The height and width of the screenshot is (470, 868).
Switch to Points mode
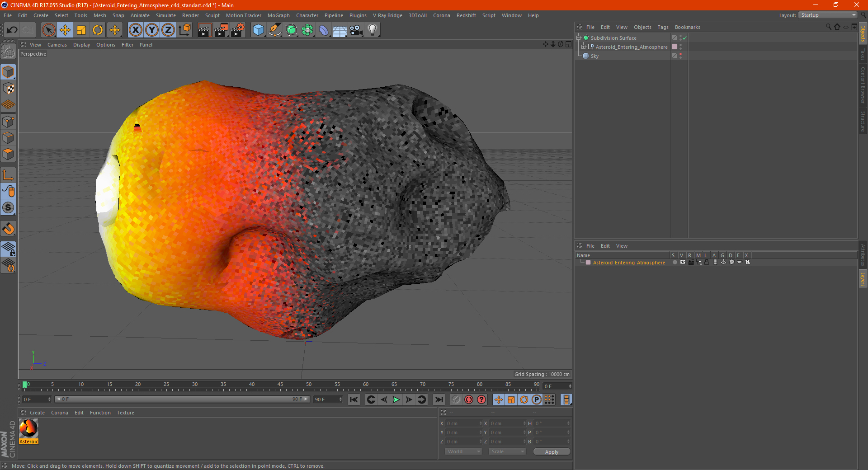[8, 122]
